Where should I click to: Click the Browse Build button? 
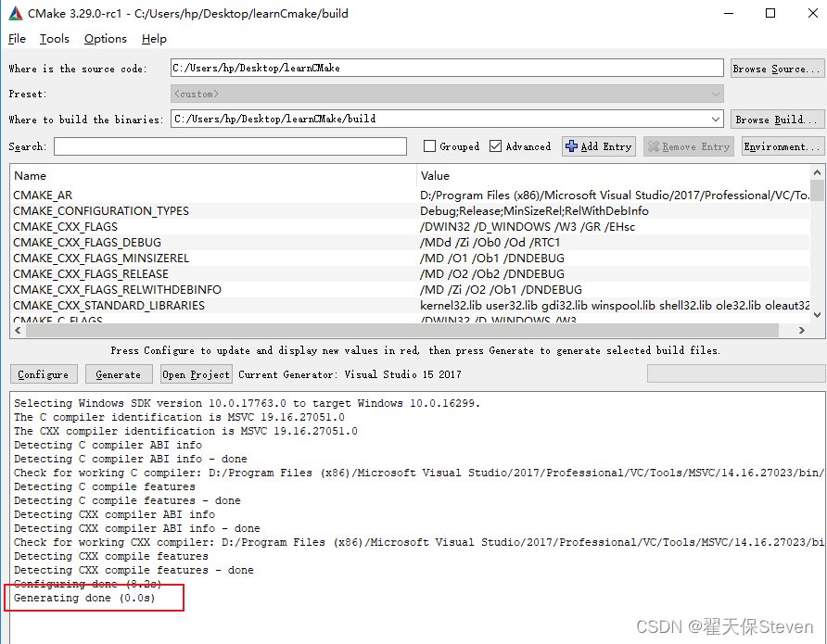click(777, 120)
